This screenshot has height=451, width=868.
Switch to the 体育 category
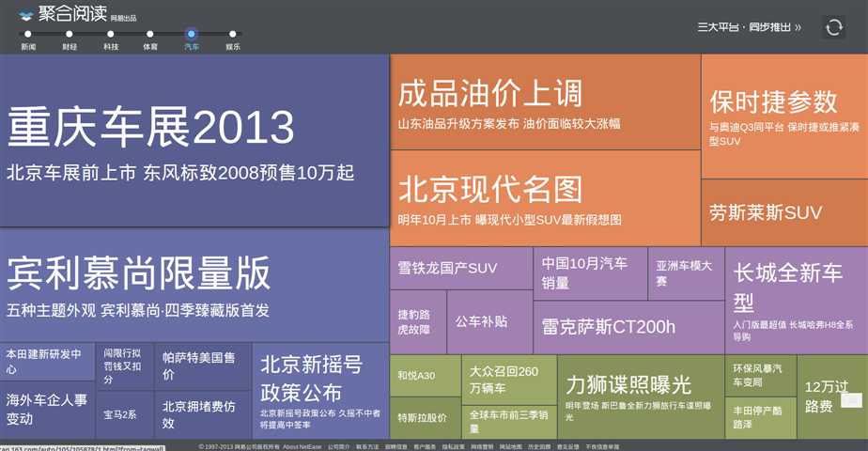tap(150, 39)
